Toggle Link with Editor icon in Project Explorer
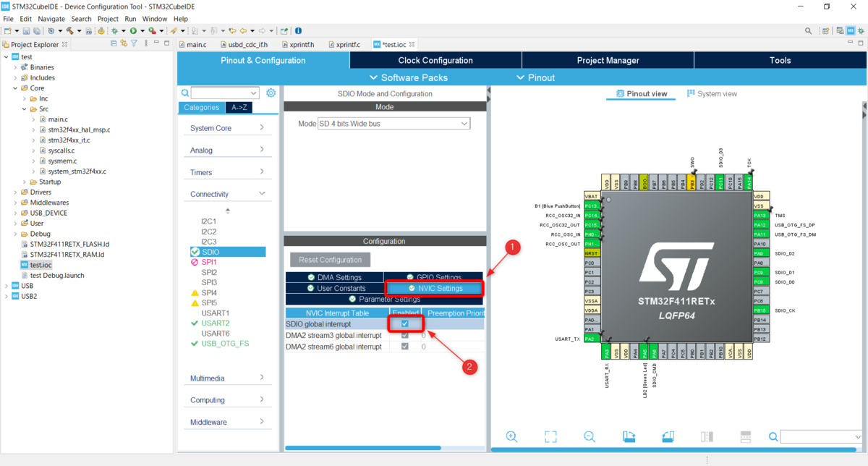 coord(124,44)
